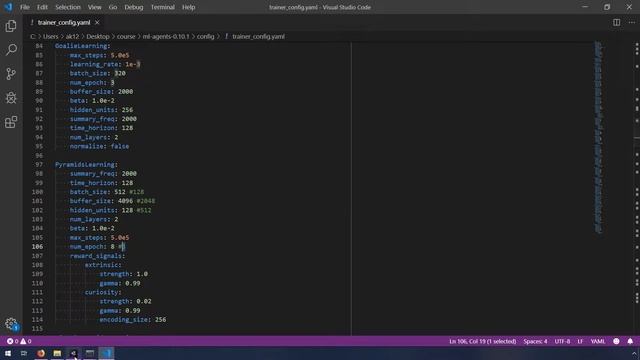Close the trainer_config.yaml tab
This screenshot has width=640, height=360.
point(97,22)
